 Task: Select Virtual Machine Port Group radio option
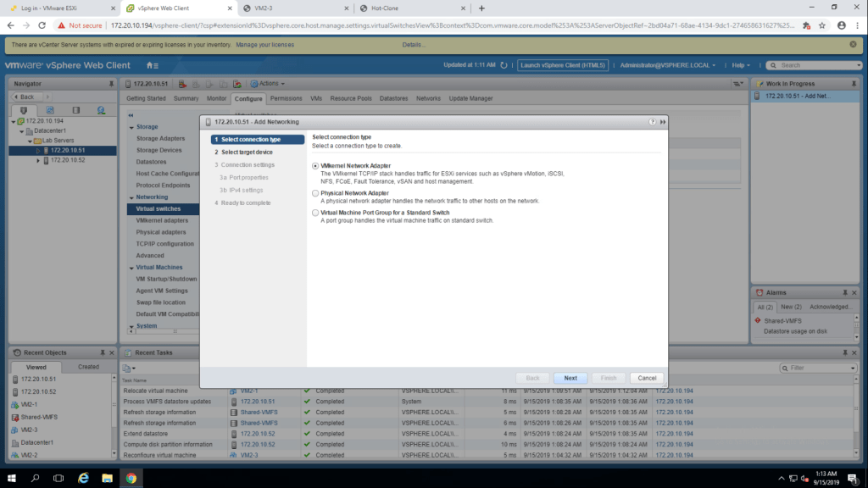pyautogui.click(x=316, y=213)
